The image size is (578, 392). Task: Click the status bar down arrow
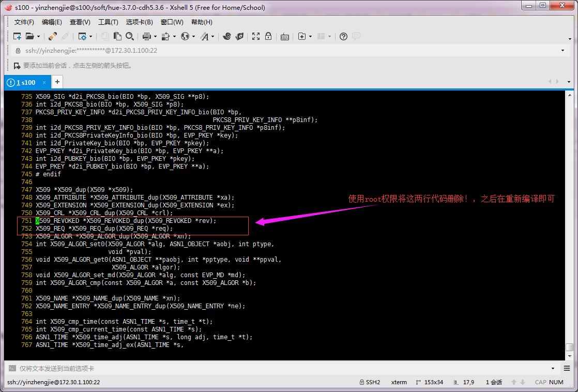pyautogui.click(x=523, y=382)
